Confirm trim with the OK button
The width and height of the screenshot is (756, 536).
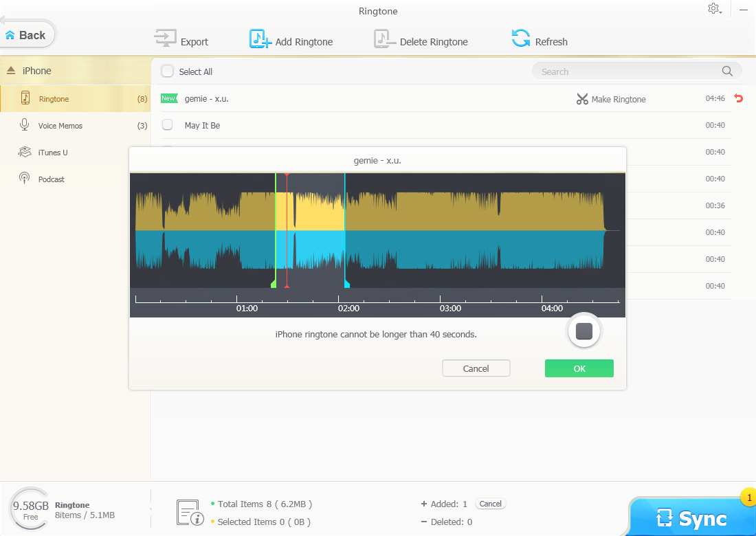click(579, 368)
